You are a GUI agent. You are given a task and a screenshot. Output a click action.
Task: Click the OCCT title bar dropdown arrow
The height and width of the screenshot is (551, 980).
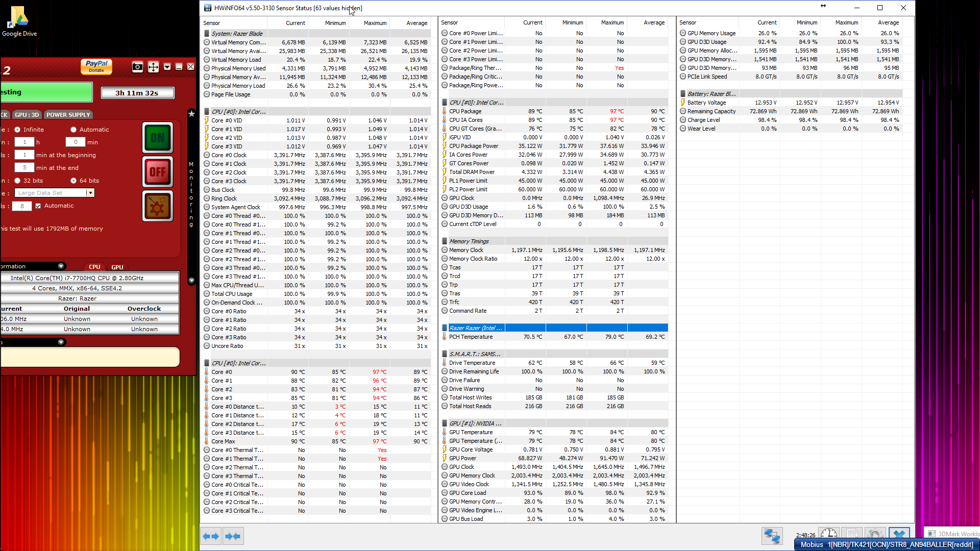167,67
